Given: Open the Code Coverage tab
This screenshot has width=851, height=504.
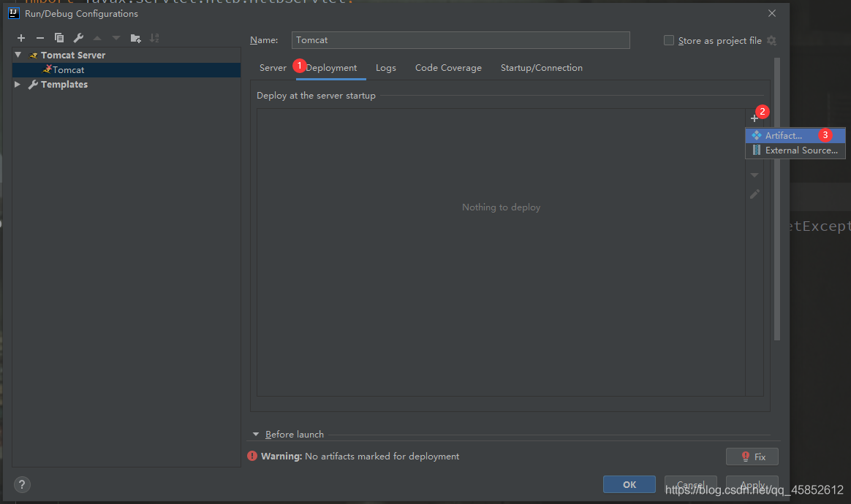Looking at the screenshot, I should click(448, 68).
